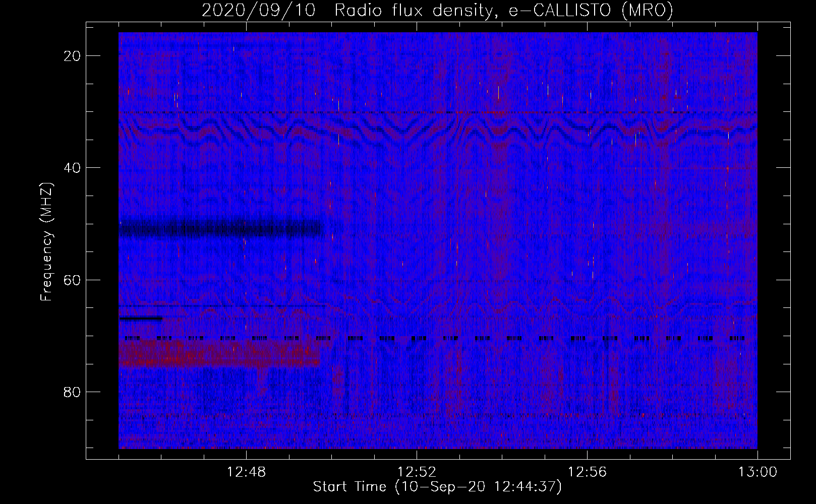Click the x-axis label "Start Time (10-Sep-20 12:44:37)"
The height and width of the screenshot is (504, 816).
coord(437,487)
